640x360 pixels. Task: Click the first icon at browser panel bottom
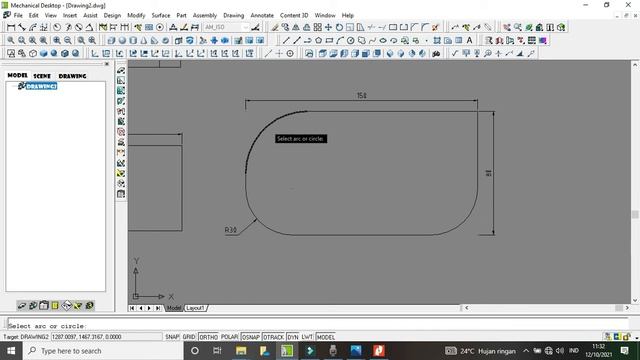[22, 305]
